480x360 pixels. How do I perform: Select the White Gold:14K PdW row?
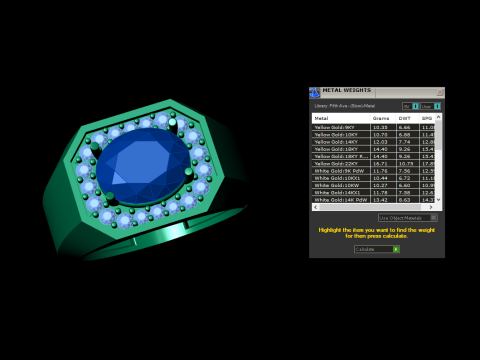tap(373, 200)
